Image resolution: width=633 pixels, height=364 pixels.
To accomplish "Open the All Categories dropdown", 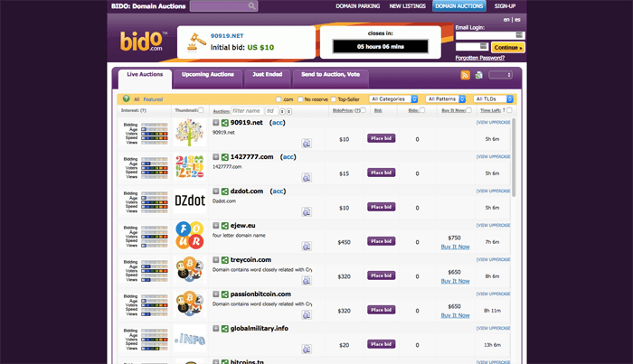I will pyautogui.click(x=393, y=98).
